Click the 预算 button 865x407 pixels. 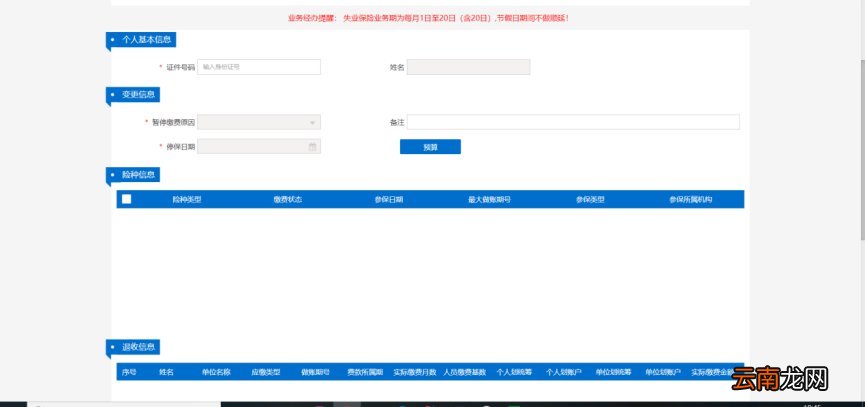pyautogui.click(x=430, y=147)
